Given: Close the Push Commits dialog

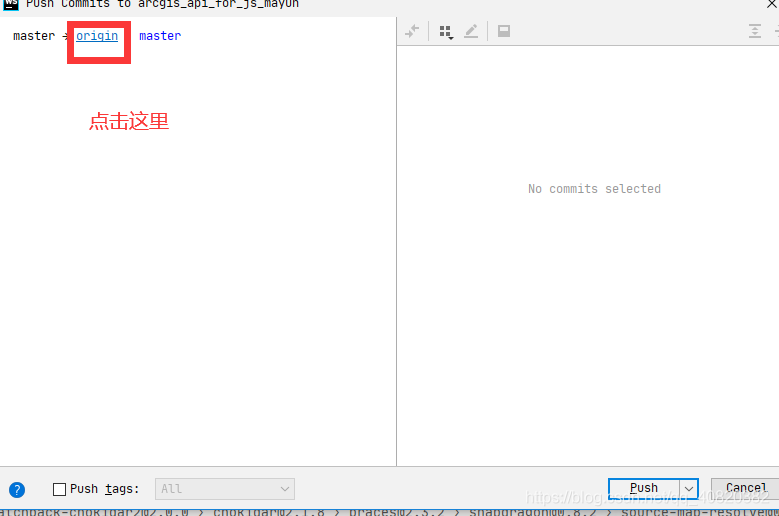Looking at the screenshot, I should [772, 4].
